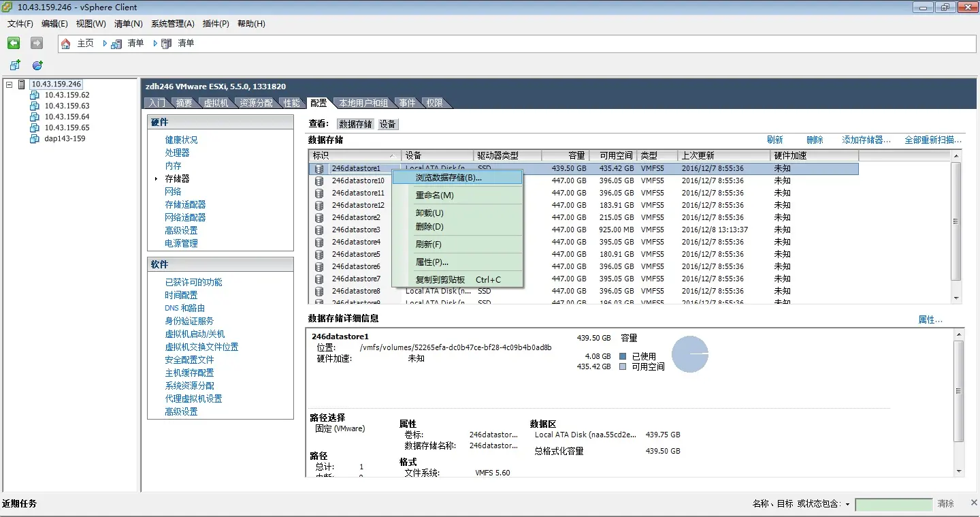
Task: Open 虚拟机启动/关机 software link
Action: click(x=195, y=334)
